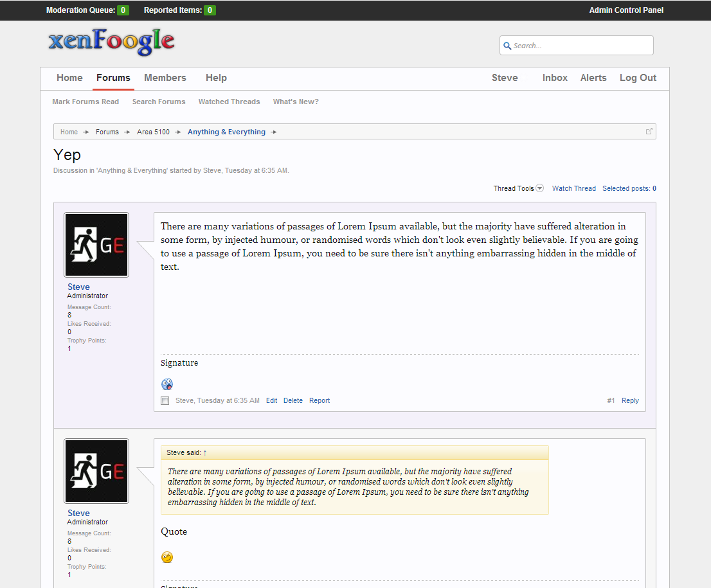Click the green Moderation Queue count badge

click(x=123, y=10)
